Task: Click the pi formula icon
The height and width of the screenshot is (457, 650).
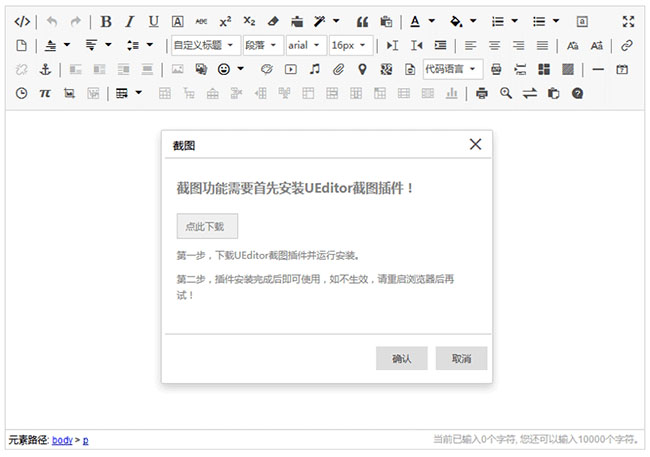Action: 44,93
